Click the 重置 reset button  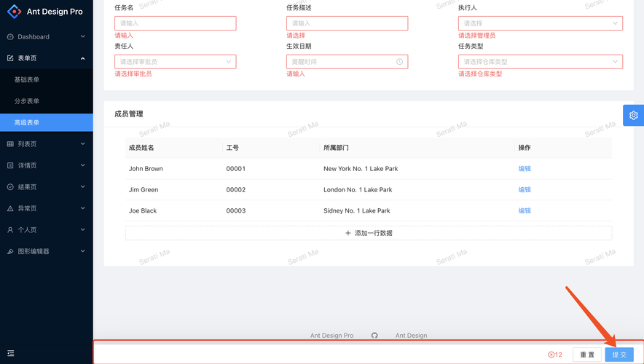(x=587, y=355)
